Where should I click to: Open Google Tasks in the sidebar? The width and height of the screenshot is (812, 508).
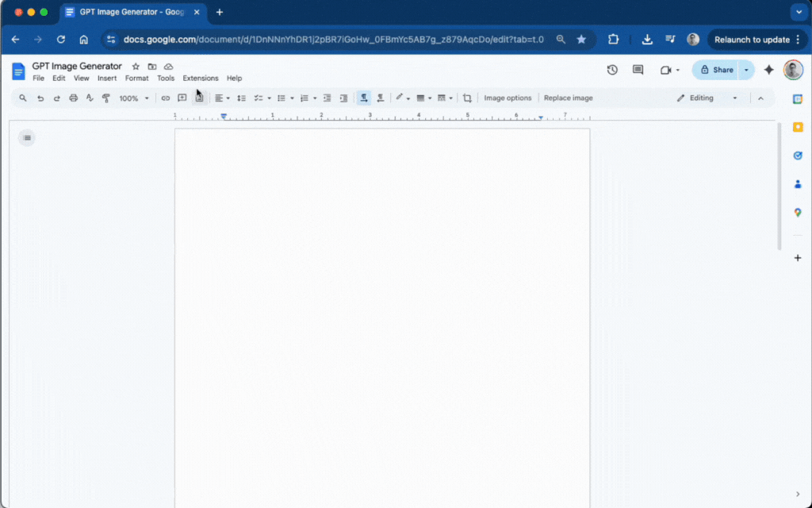tap(798, 156)
